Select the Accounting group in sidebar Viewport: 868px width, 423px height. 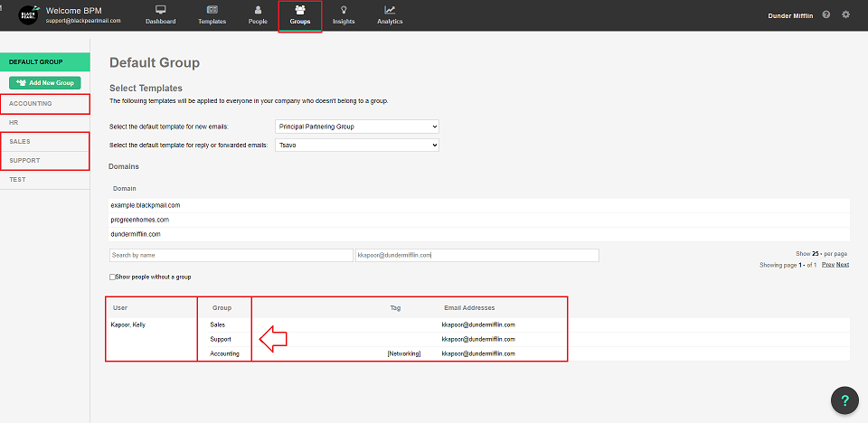pyautogui.click(x=45, y=104)
